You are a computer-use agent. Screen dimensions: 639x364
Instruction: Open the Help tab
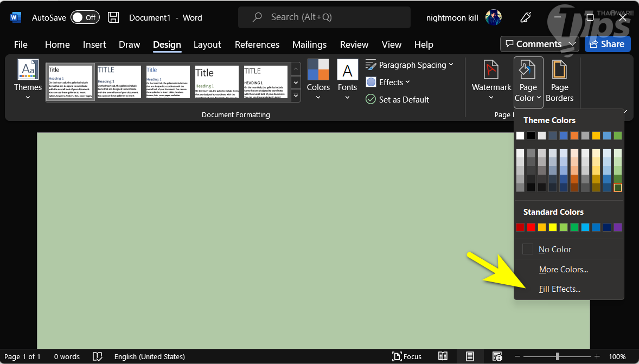point(424,44)
